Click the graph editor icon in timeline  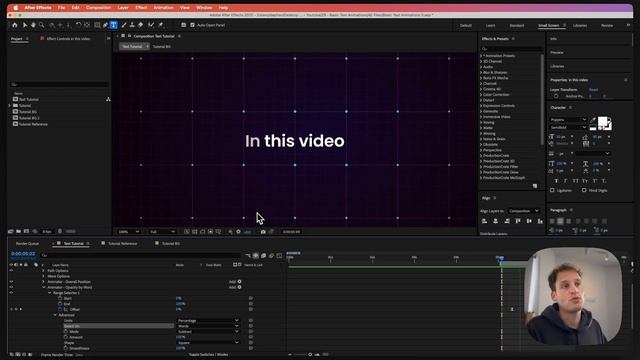[279, 256]
